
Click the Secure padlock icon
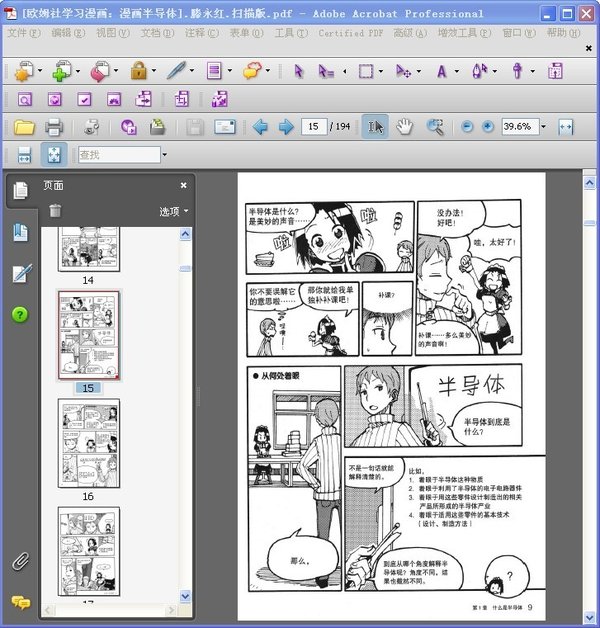pos(139,71)
